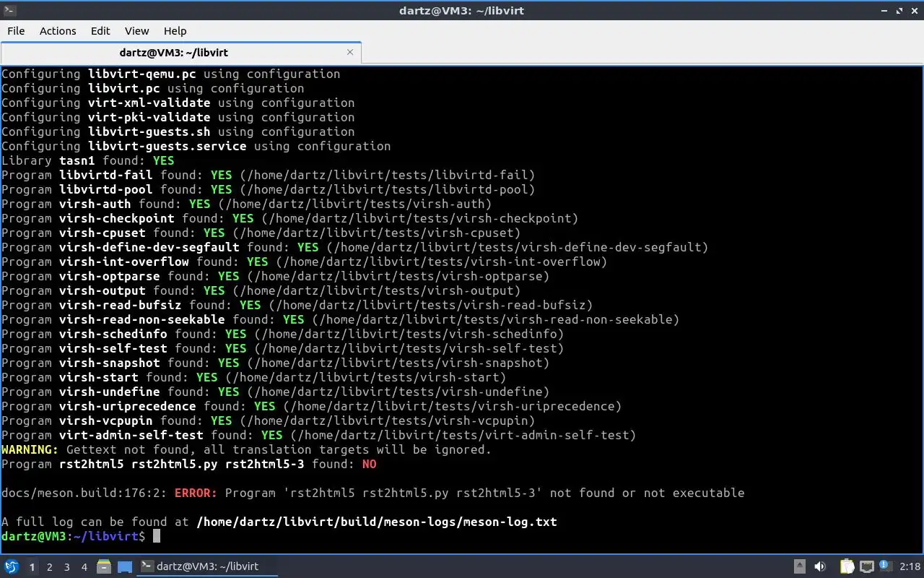Select the dartz@VM3: ~/libvirt tab
The image size is (924, 578).
(180, 52)
